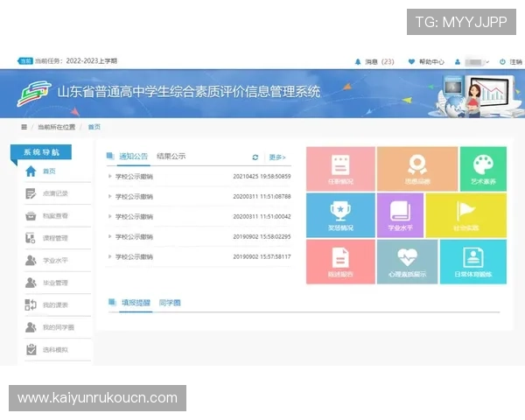Click the blue 奖惩情况 trophy tile

click(x=340, y=215)
